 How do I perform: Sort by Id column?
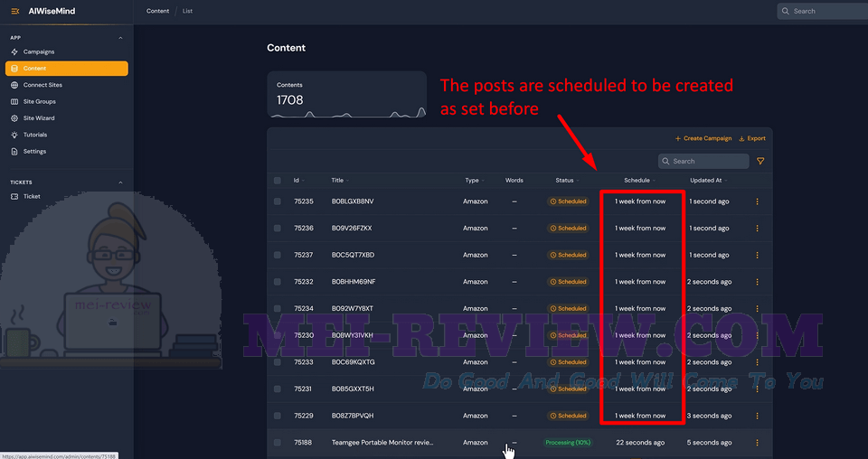(x=299, y=181)
